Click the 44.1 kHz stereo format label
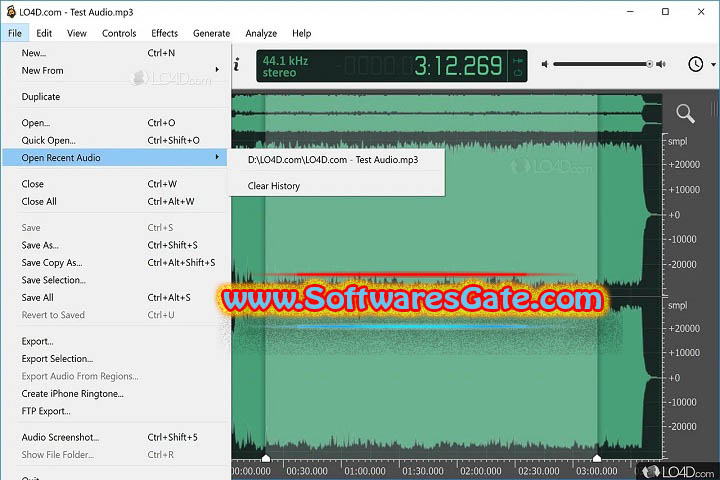 (x=285, y=67)
